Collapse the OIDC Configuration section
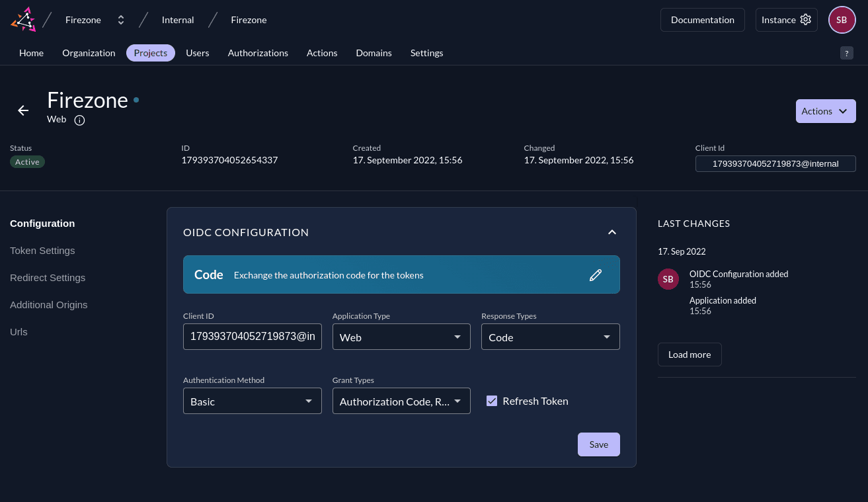Viewport: 868px width, 502px height. (x=612, y=232)
